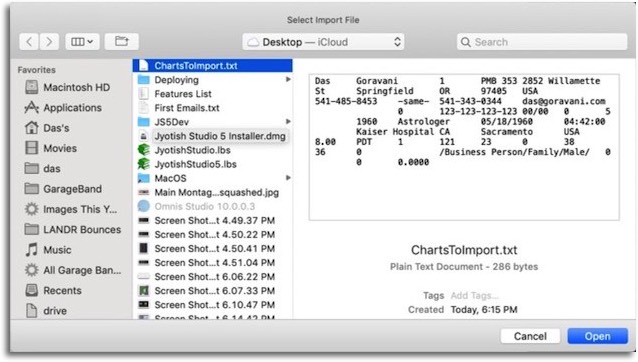Select the Features List document

coord(183,94)
